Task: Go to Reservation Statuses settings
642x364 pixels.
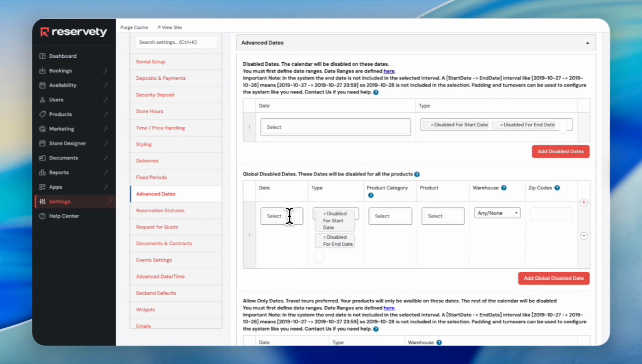Action: 160,210
